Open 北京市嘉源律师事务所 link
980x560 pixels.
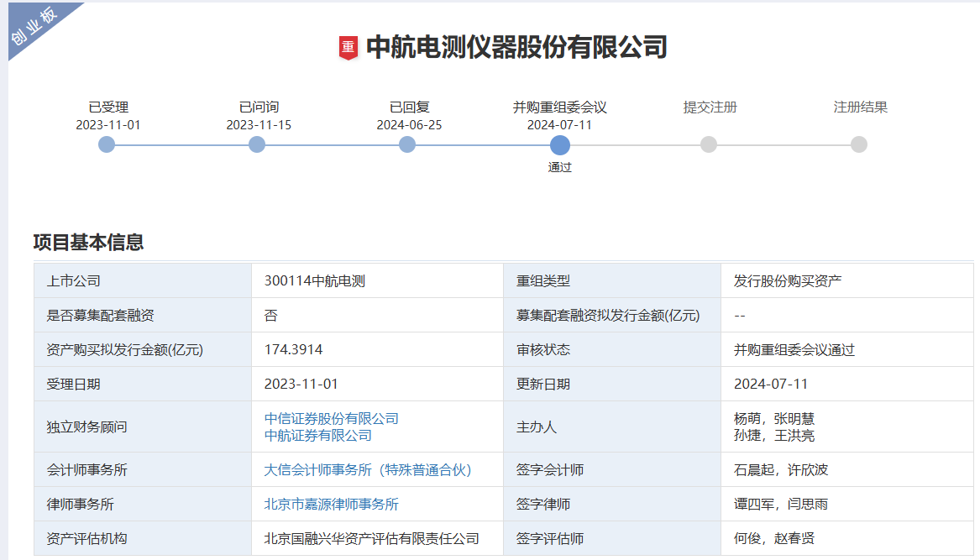(332, 505)
